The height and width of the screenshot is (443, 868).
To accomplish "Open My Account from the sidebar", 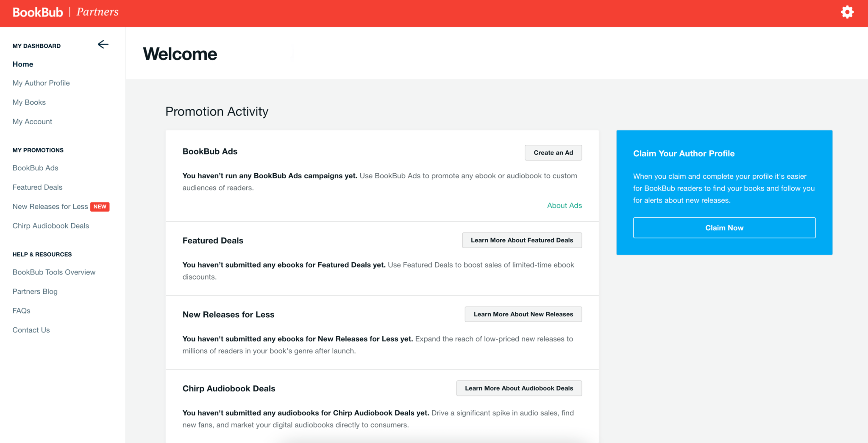I will 32,122.
